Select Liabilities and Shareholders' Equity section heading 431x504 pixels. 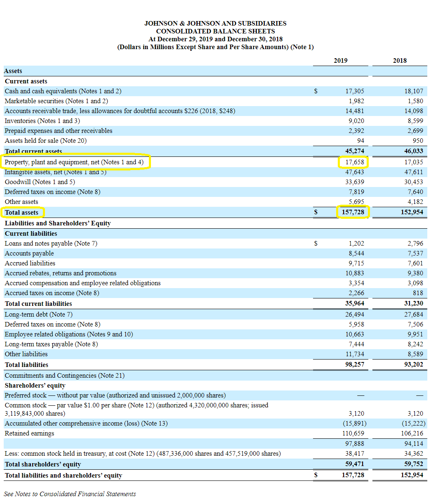[58, 223]
